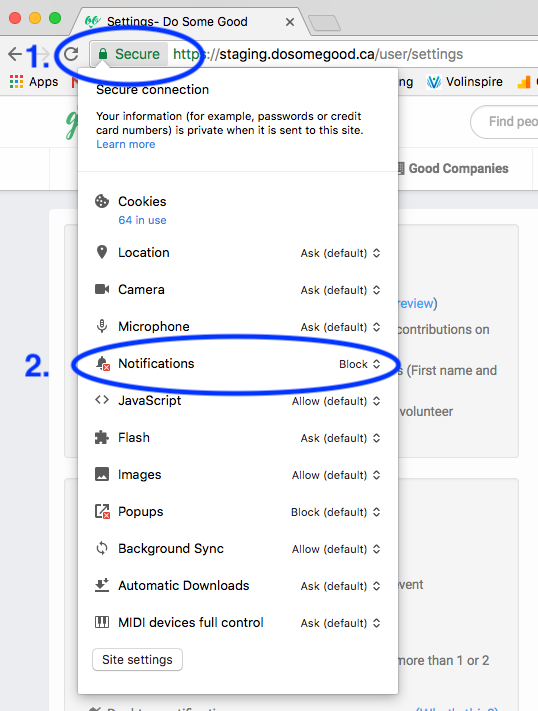538x711 pixels.
Task: Open the Background Sync permission dropdown
Action: tap(336, 549)
